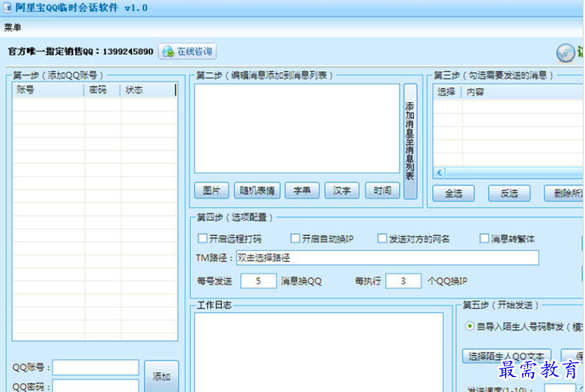This screenshot has height=392, width=585.
Task: Toggle the 发送对方的网名 checkbox
Action: 382,238
